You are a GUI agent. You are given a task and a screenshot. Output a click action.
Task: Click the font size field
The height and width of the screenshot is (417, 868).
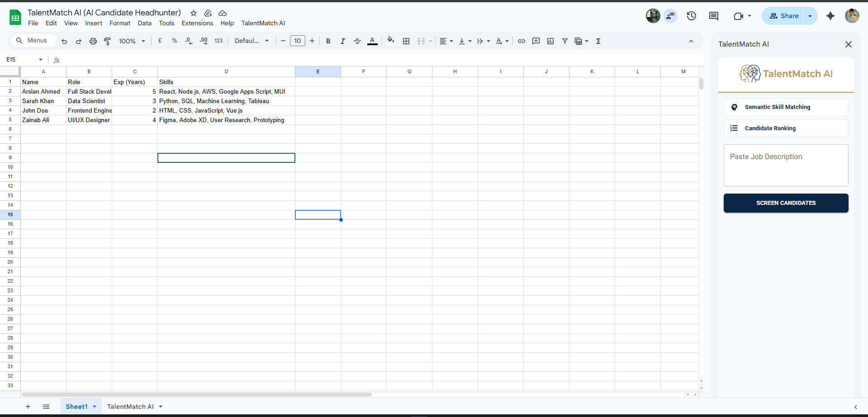(x=298, y=41)
